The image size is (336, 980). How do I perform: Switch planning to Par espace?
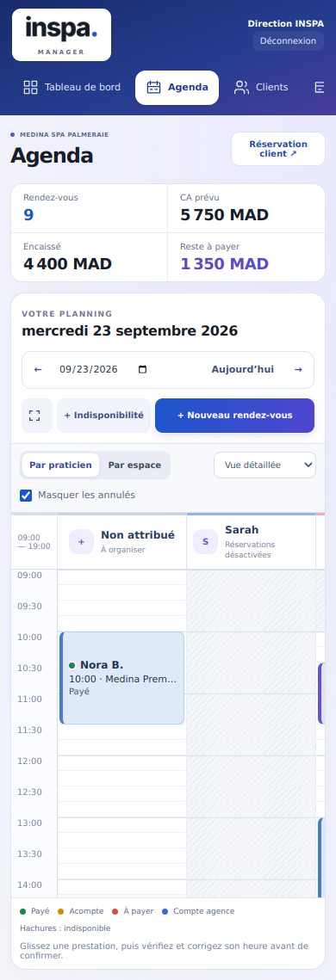pos(134,465)
